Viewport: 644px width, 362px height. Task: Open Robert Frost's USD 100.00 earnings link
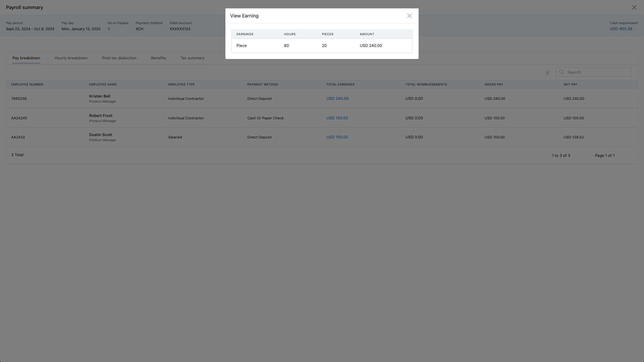click(x=337, y=118)
